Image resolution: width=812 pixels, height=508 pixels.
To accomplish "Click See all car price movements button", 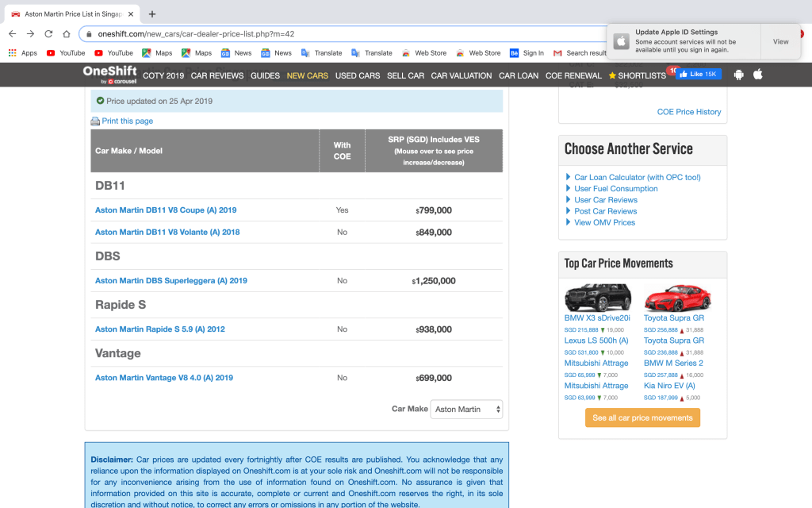I will (x=642, y=418).
